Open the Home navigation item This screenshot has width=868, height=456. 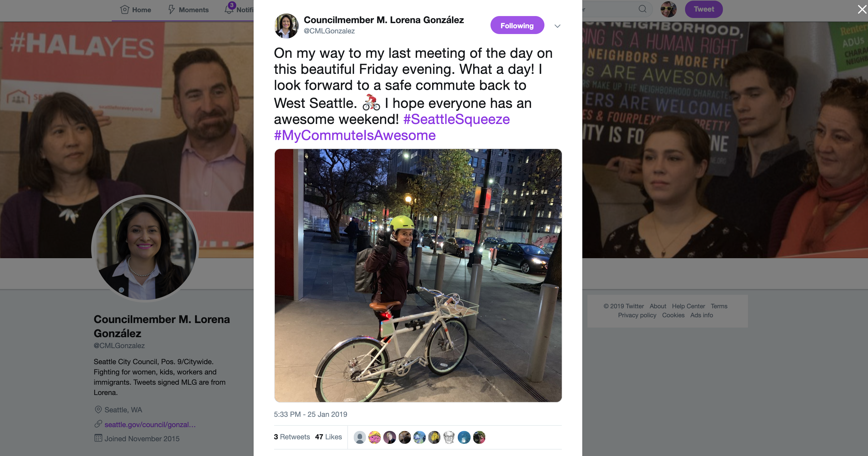pos(135,10)
